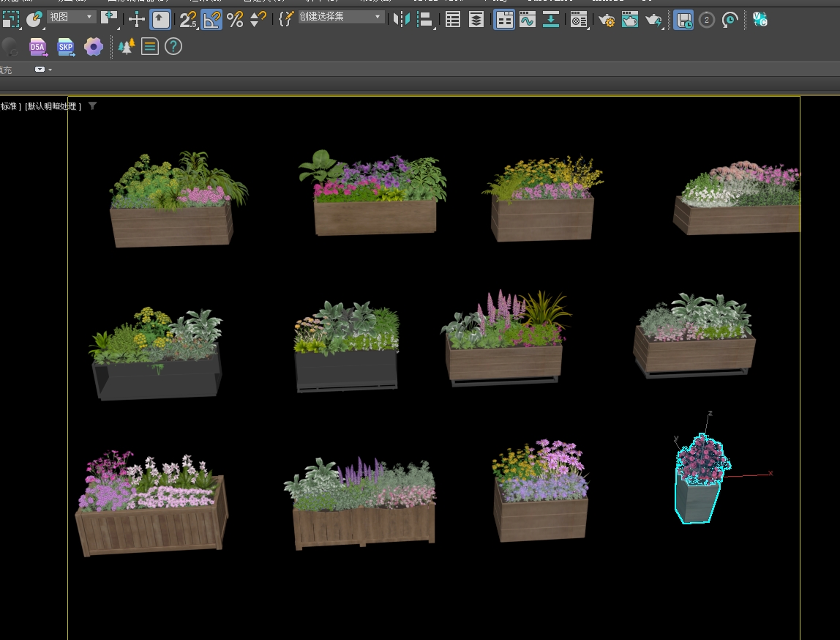Open the Curve Editor icon
Viewport: 840px width, 640px height.
pos(528,20)
